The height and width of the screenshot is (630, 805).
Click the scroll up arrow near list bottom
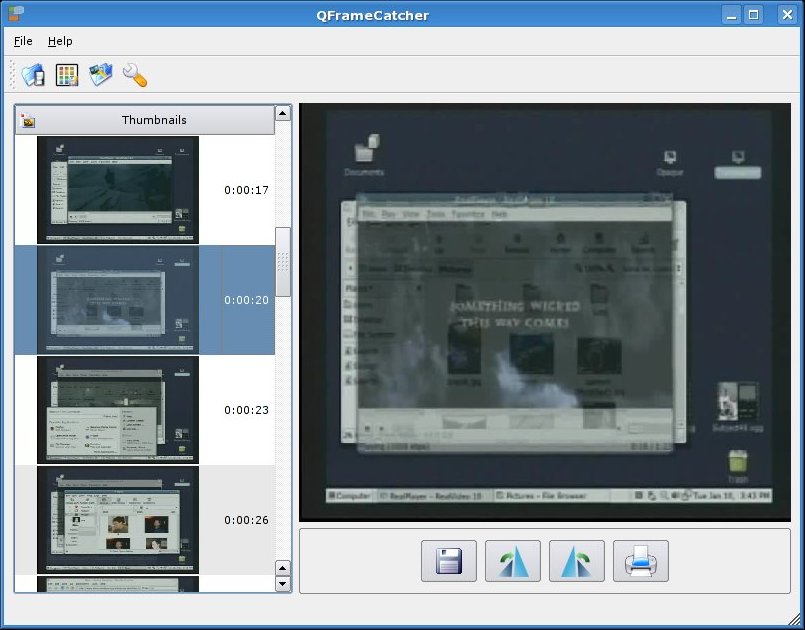[x=283, y=568]
